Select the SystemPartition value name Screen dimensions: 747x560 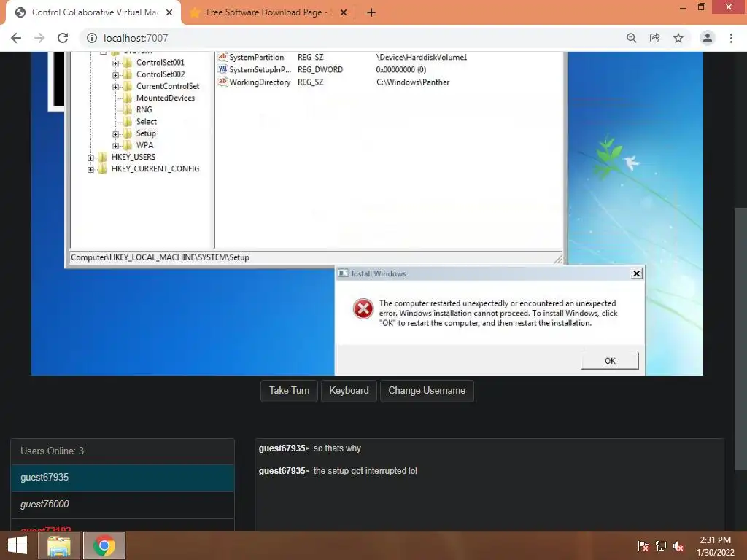point(256,57)
